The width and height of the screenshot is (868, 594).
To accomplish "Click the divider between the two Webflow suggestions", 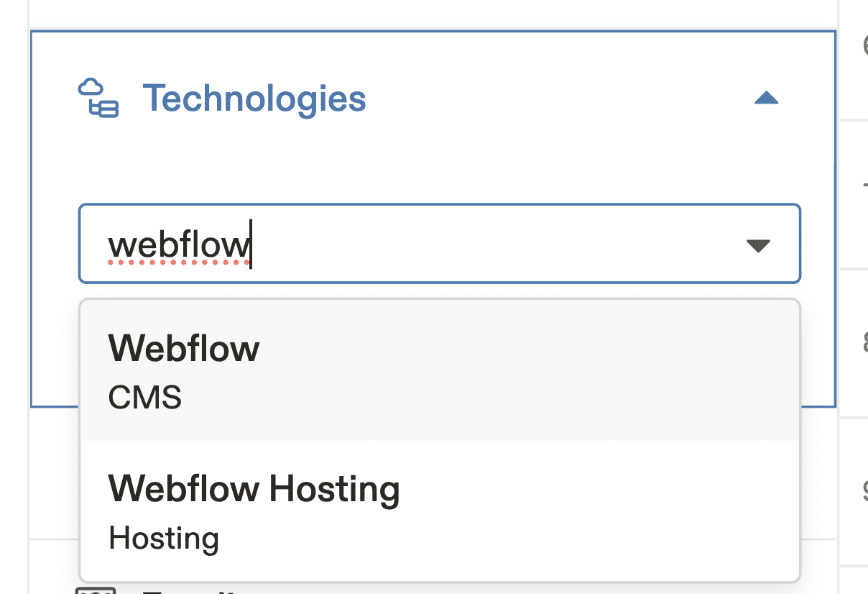I will [439, 439].
